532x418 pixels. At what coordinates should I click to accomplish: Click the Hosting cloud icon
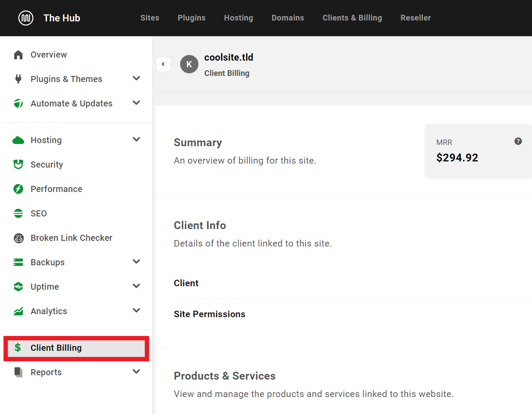(18, 140)
